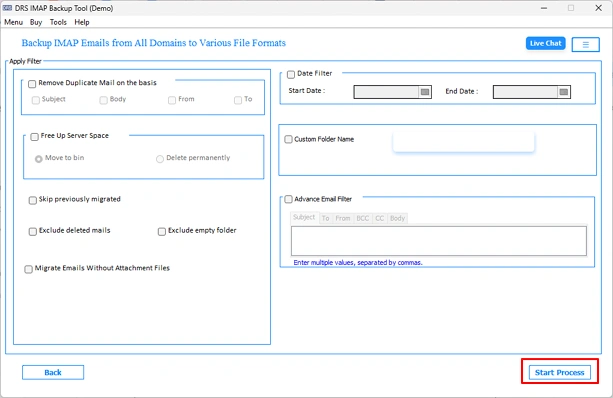Check Exclude deleted mails

click(x=33, y=231)
